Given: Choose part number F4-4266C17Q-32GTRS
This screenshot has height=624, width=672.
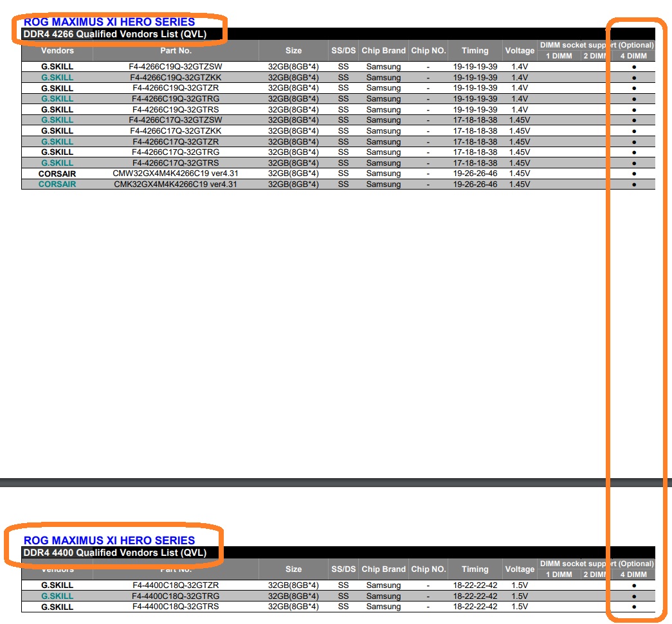Looking at the screenshot, I should pos(176,163).
